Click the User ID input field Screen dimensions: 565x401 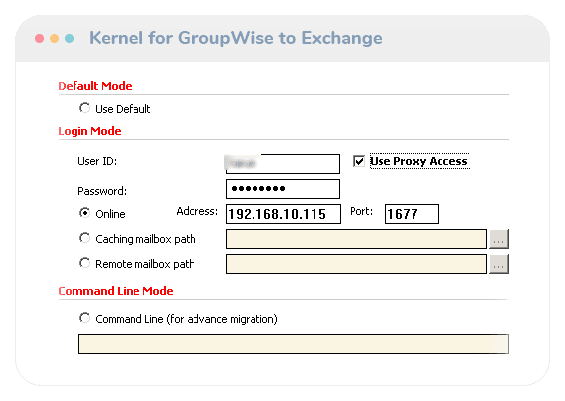click(x=283, y=164)
